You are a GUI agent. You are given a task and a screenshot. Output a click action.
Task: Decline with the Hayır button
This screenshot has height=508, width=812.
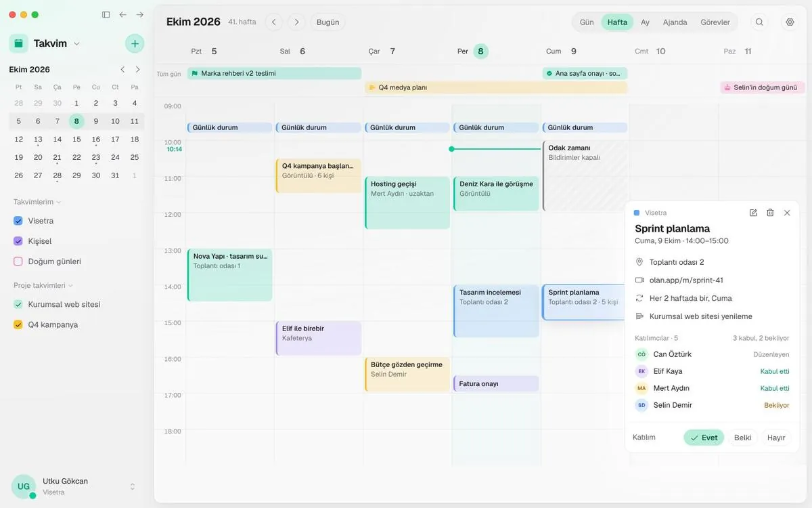[776, 438]
